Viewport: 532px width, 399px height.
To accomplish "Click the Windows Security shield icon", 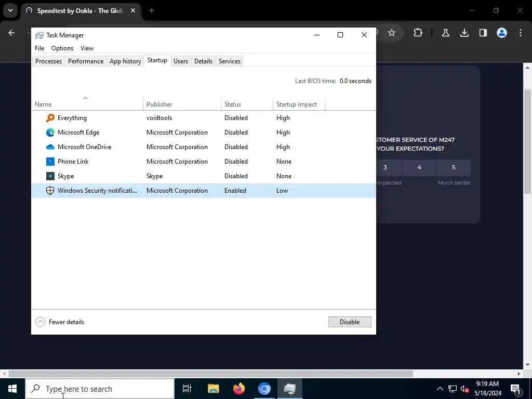I will (50, 191).
